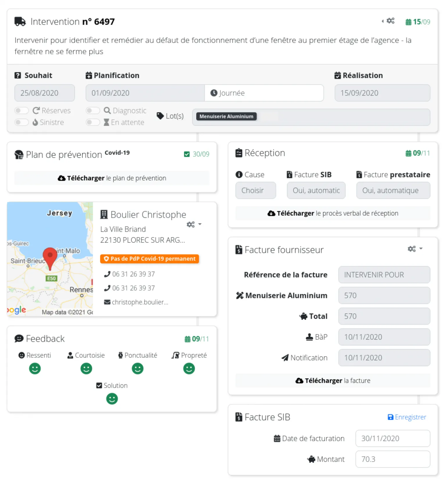Image resolution: width=448 pixels, height=488 pixels.
Task: Click Télécharger le plan de prévention
Action: click(112, 178)
